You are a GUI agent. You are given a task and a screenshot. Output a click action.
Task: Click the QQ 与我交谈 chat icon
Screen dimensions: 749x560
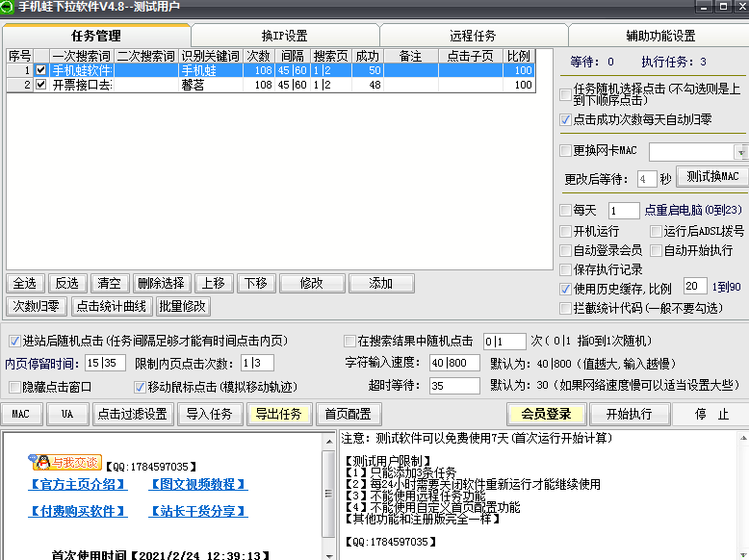pyautogui.click(x=65, y=462)
